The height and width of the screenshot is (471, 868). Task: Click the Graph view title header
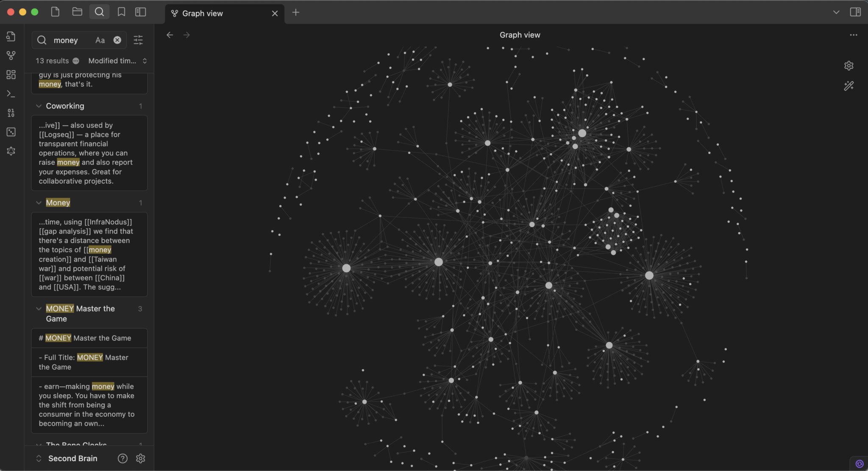(520, 35)
